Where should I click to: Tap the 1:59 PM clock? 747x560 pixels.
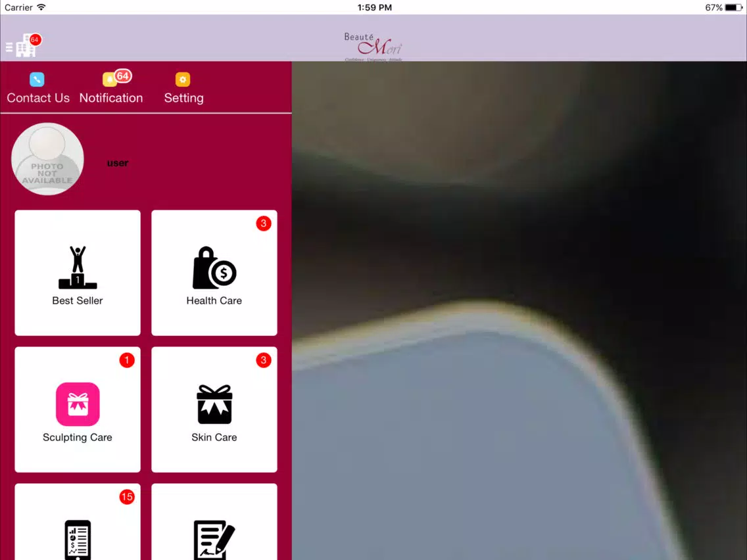point(374,7)
